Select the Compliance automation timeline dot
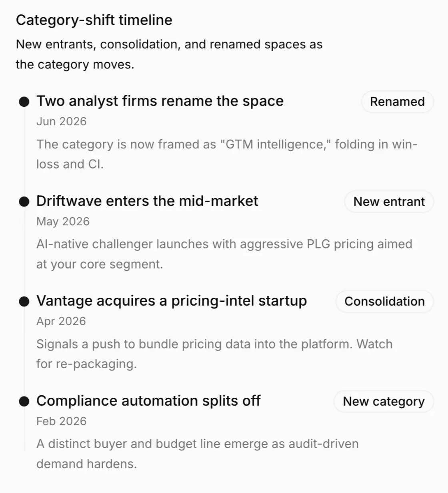 tap(24, 401)
